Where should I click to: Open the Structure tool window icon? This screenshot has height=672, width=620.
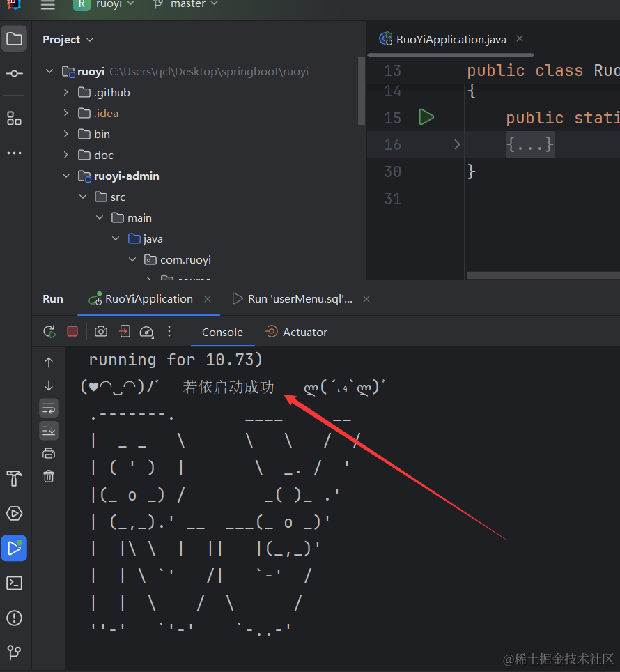(15, 118)
